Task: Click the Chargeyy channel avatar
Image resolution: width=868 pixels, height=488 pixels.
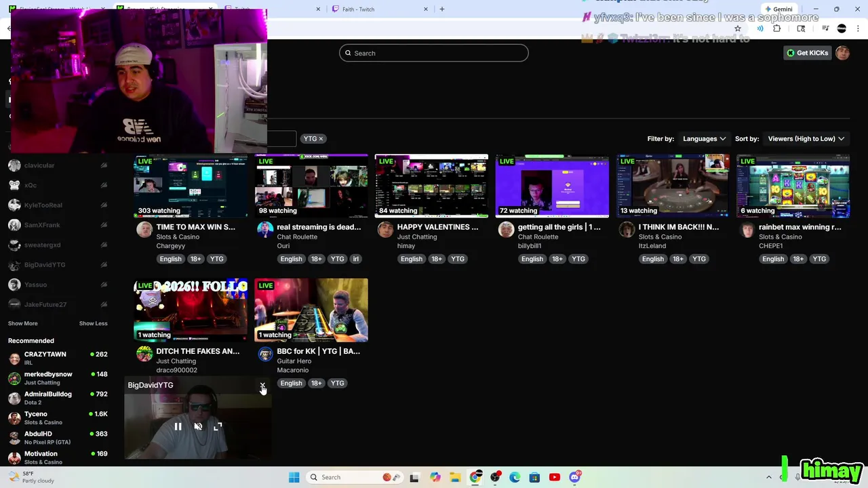Action: tap(144, 230)
